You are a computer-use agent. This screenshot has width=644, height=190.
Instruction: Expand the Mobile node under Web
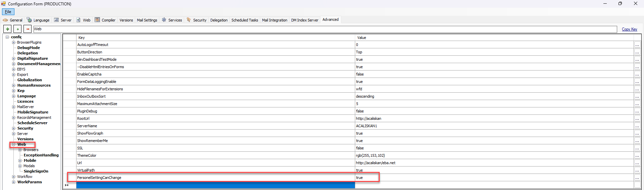coord(20,160)
